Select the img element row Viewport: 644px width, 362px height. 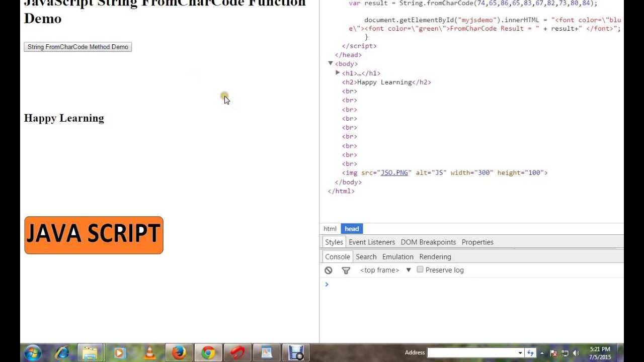[x=445, y=172]
